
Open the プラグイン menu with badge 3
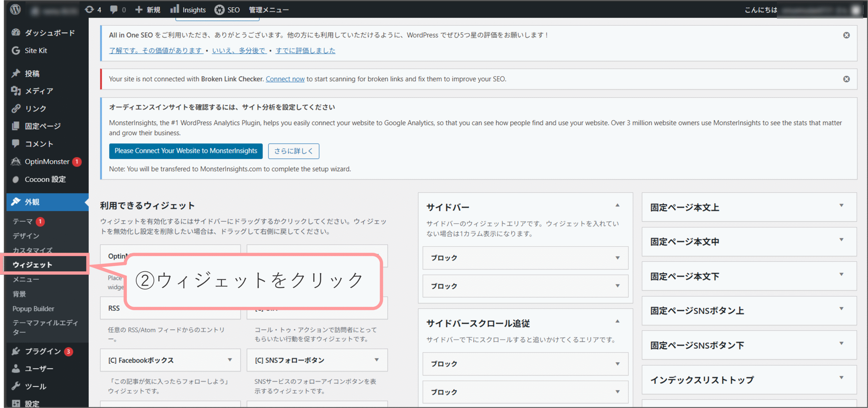(43, 351)
